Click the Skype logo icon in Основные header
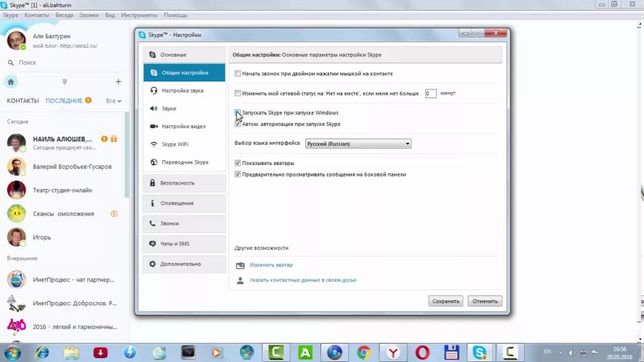 (x=152, y=55)
